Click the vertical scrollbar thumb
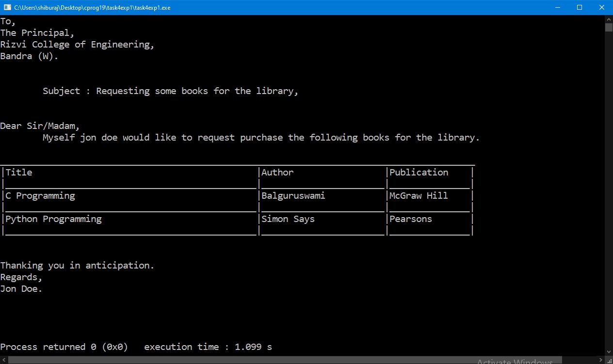 pos(609,27)
